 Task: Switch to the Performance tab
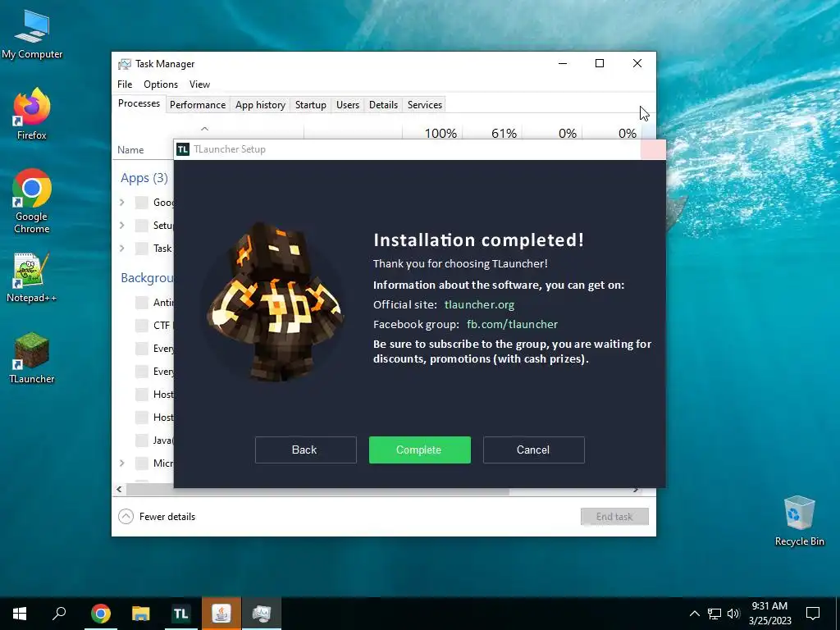tap(198, 105)
